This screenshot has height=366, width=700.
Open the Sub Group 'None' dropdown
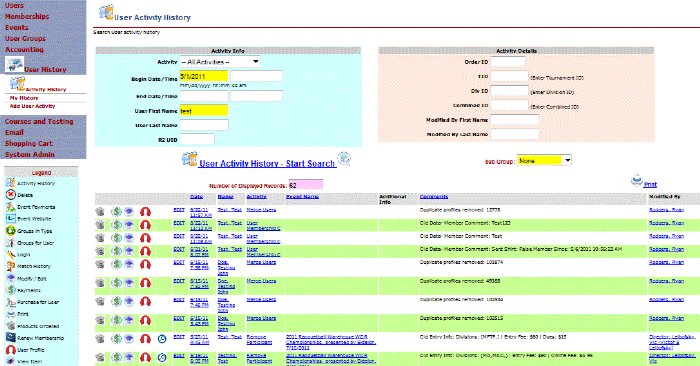click(544, 160)
